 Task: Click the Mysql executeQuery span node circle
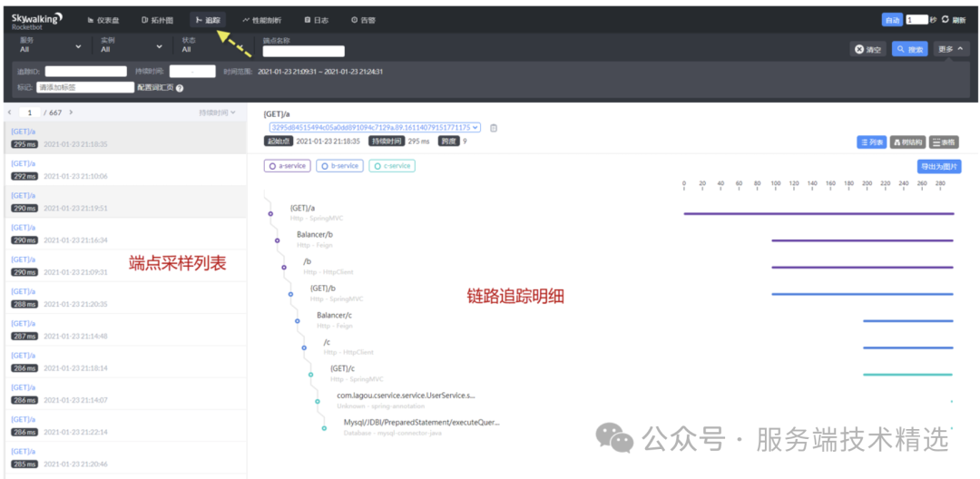coord(324,428)
